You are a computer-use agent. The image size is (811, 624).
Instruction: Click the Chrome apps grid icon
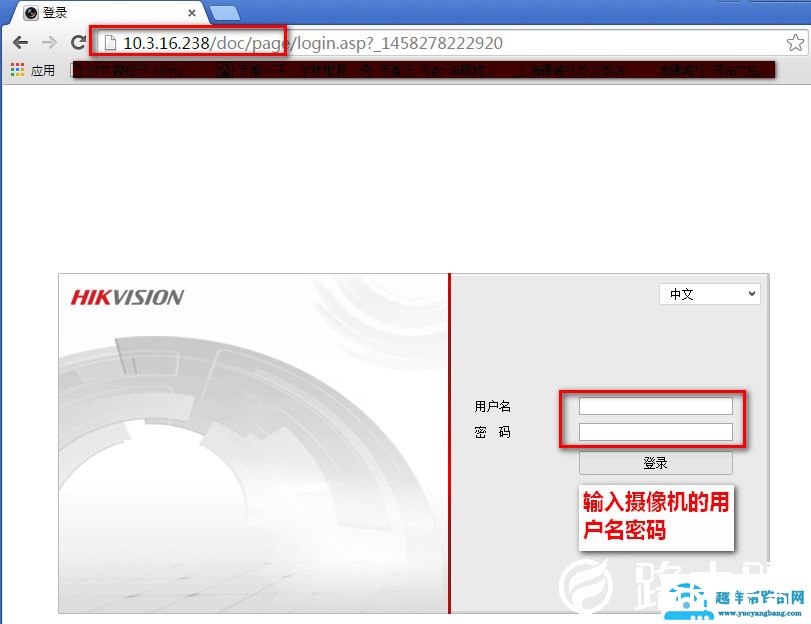tap(16, 70)
